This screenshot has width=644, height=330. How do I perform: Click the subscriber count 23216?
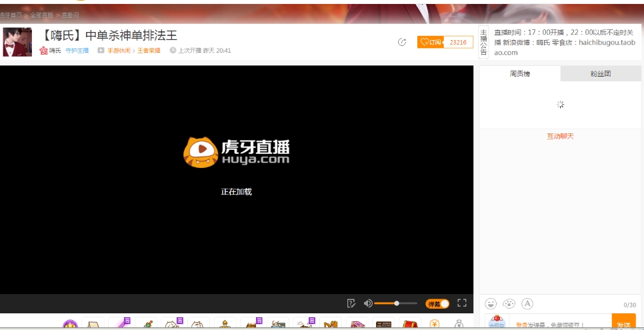tap(459, 42)
